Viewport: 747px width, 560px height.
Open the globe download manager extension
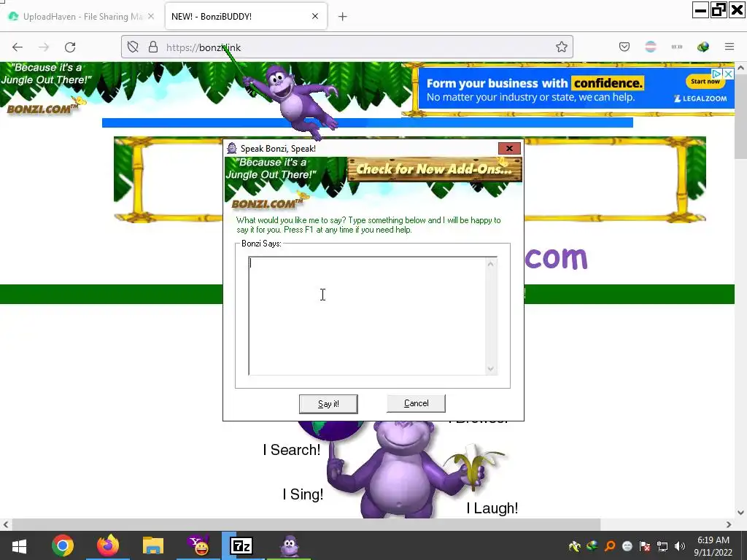[703, 47]
